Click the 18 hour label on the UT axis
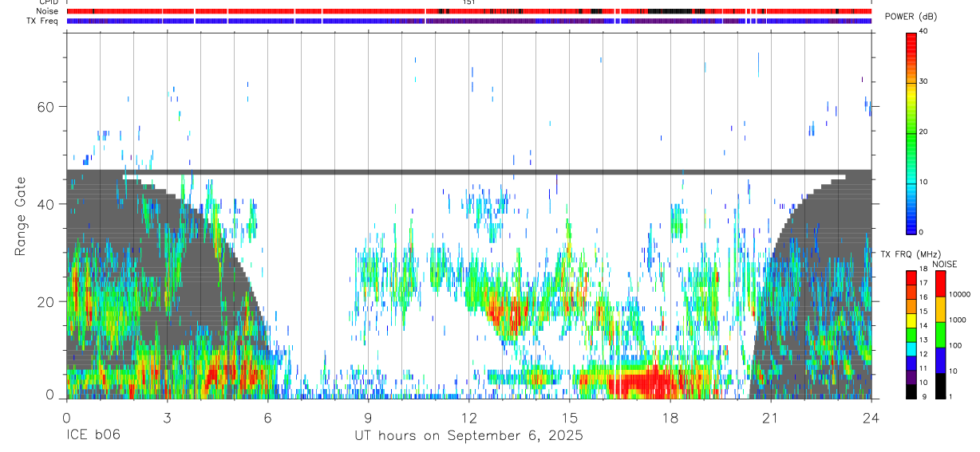Screen dimensions: 980x452 pyautogui.click(x=670, y=418)
